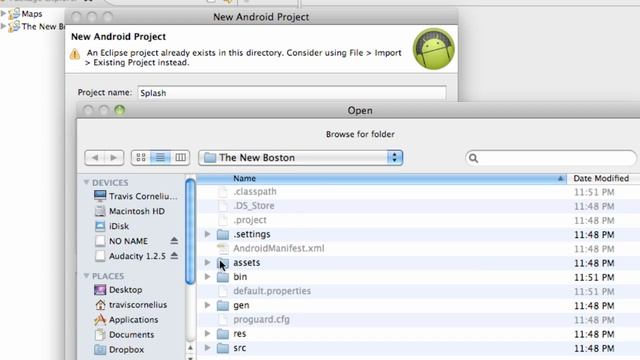This screenshot has width=640, height=360.
Task: Click the sidebar vertical scrollbar
Action: coord(190,231)
